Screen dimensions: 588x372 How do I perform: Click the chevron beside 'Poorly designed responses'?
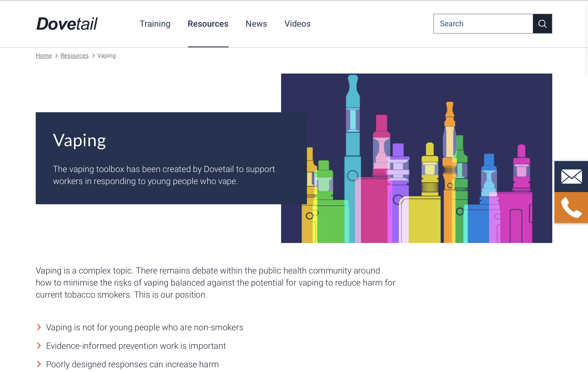[x=39, y=364]
